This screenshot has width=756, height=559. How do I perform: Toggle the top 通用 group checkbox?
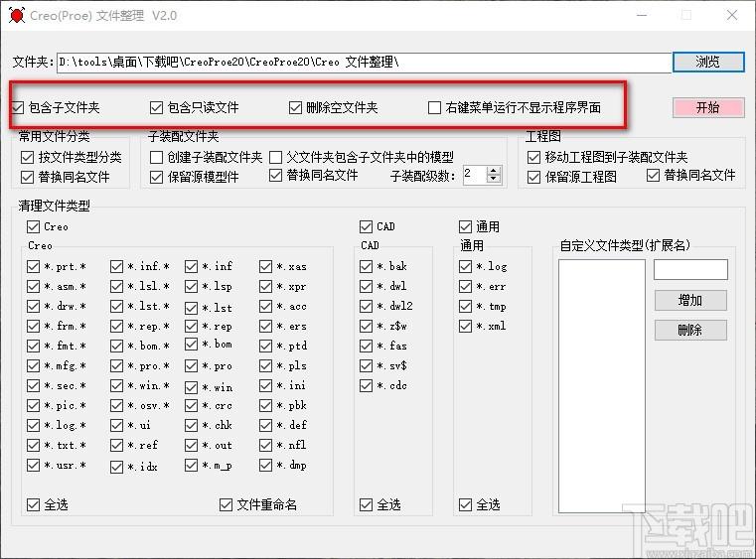pyautogui.click(x=465, y=226)
